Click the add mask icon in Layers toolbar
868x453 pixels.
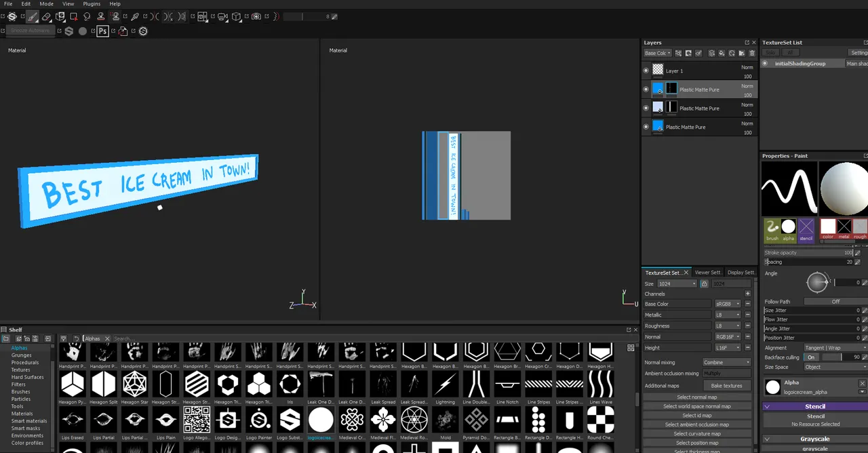tap(688, 53)
